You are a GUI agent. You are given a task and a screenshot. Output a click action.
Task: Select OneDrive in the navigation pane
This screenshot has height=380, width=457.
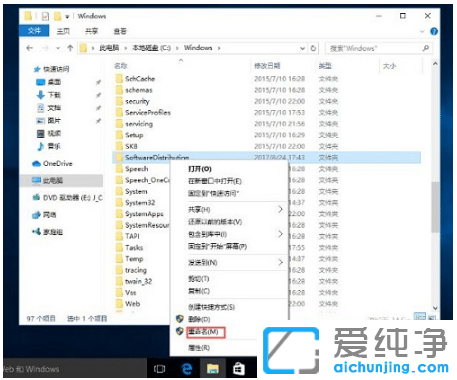[57, 163]
